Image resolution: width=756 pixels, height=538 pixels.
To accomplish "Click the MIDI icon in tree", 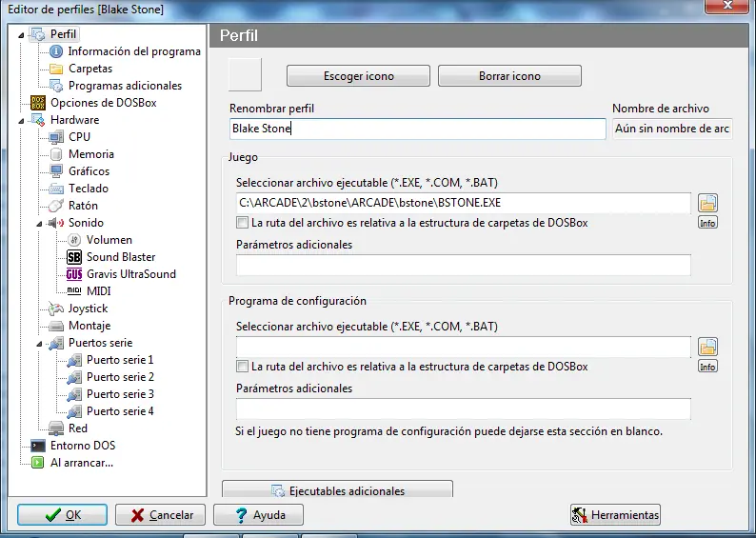I will point(73,291).
